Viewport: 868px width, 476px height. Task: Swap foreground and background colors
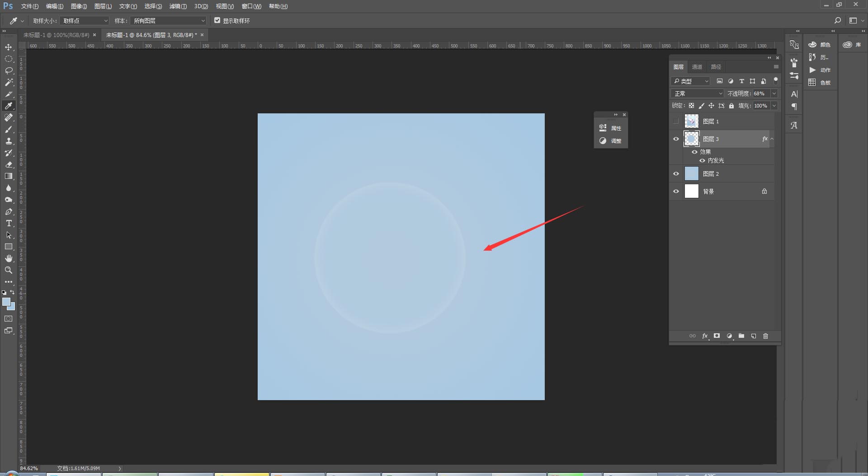click(x=12, y=292)
